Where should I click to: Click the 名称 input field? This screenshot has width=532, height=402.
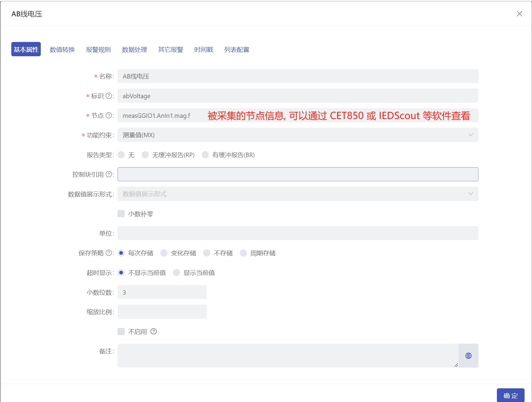298,76
